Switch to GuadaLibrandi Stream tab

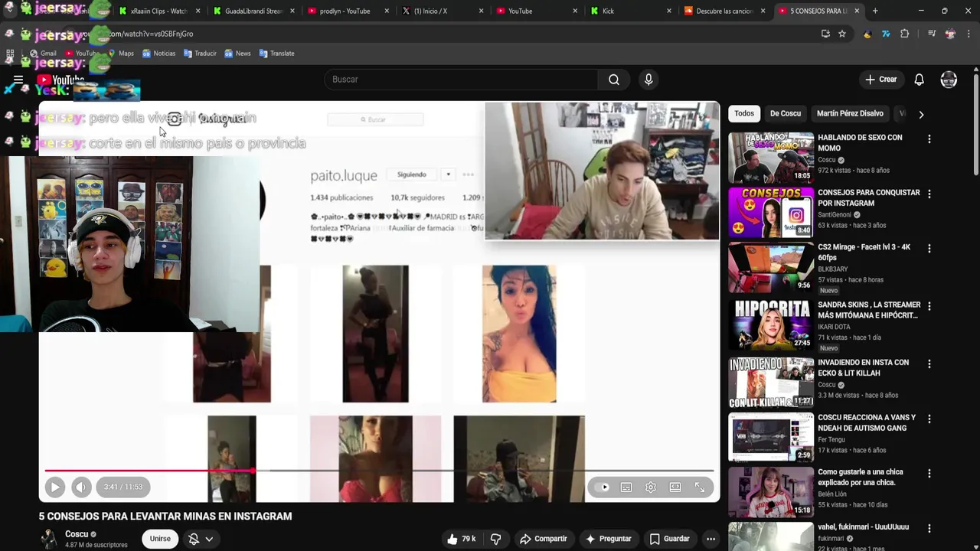click(253, 11)
